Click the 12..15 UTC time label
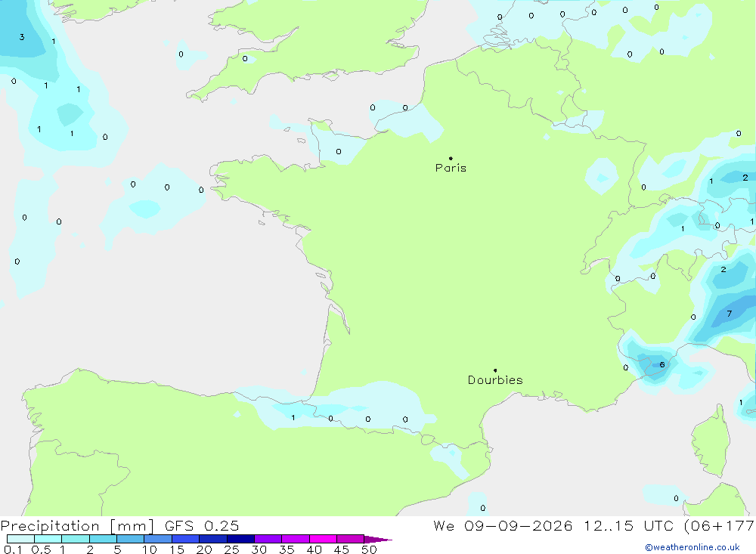The width and height of the screenshot is (756, 554). (629, 525)
